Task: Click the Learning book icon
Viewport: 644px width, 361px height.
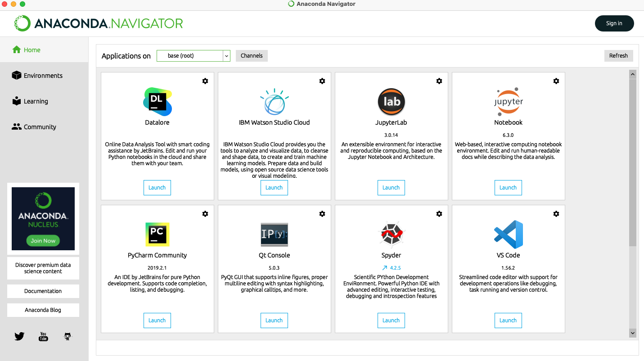Action: [x=17, y=101]
